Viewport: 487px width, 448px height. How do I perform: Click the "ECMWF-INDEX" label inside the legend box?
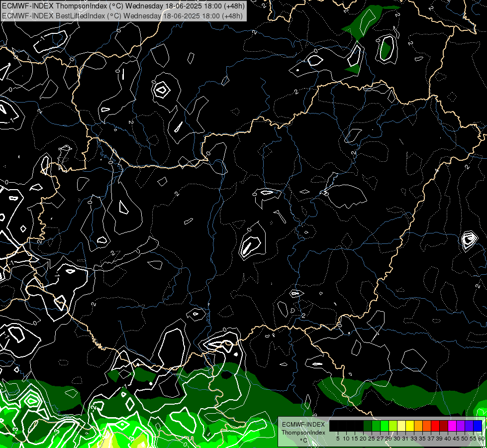click(303, 425)
